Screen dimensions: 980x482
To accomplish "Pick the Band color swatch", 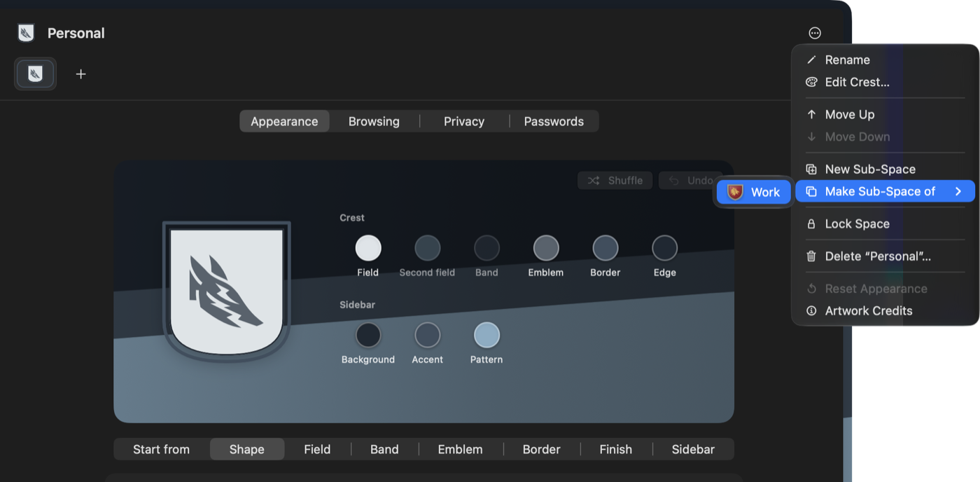I will [486, 248].
